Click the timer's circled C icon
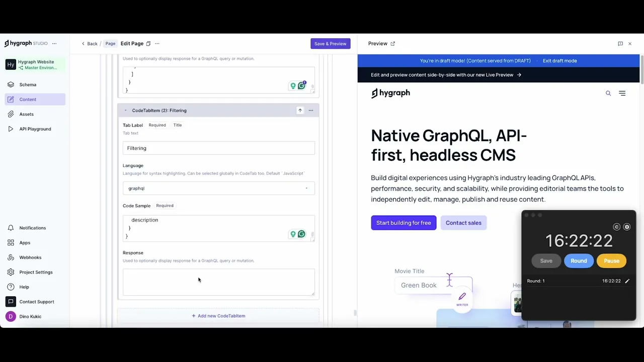Viewport: 644px width, 362px height. click(x=617, y=227)
